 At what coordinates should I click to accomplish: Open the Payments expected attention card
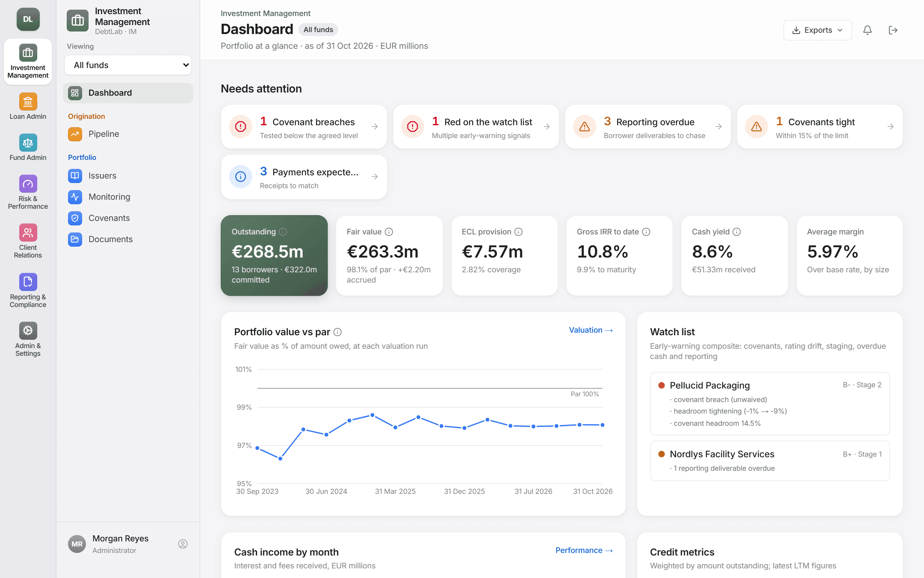(x=304, y=177)
